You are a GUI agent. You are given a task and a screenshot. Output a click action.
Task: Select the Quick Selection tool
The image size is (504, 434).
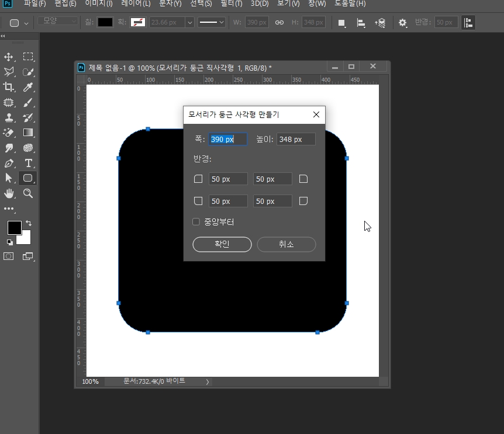click(x=28, y=72)
